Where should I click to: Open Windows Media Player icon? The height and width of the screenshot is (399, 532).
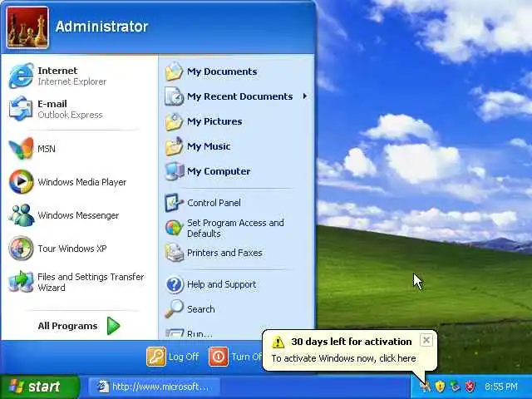coord(21,181)
